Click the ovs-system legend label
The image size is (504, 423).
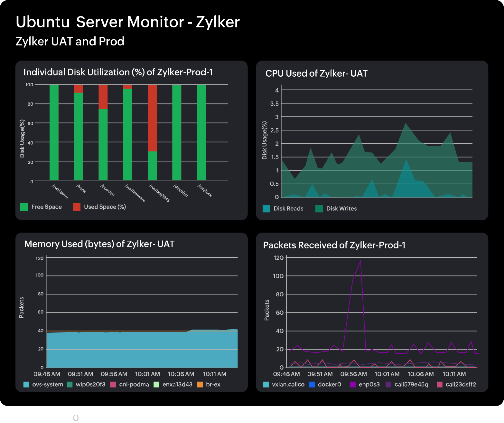(x=48, y=384)
